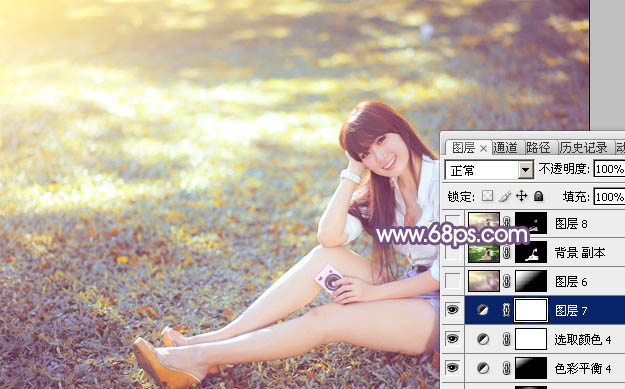Hide the 图层 7 layer eye
This screenshot has height=389, width=625.
pyautogui.click(x=452, y=310)
